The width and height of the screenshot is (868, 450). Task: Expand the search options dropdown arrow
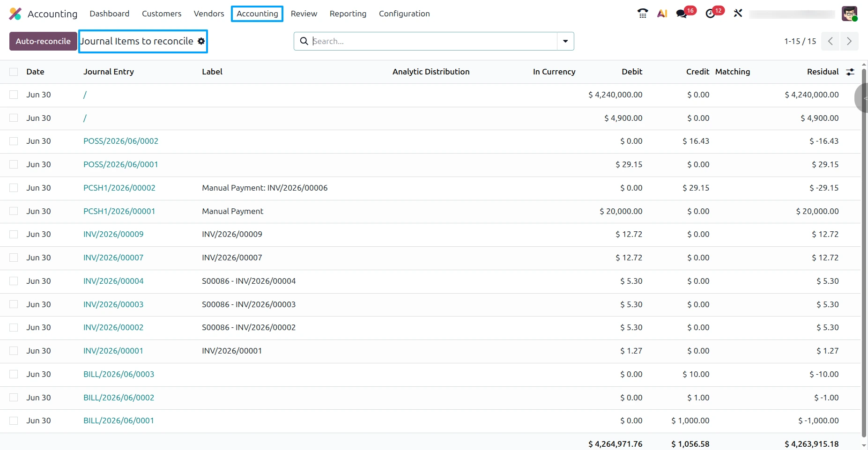coord(565,41)
